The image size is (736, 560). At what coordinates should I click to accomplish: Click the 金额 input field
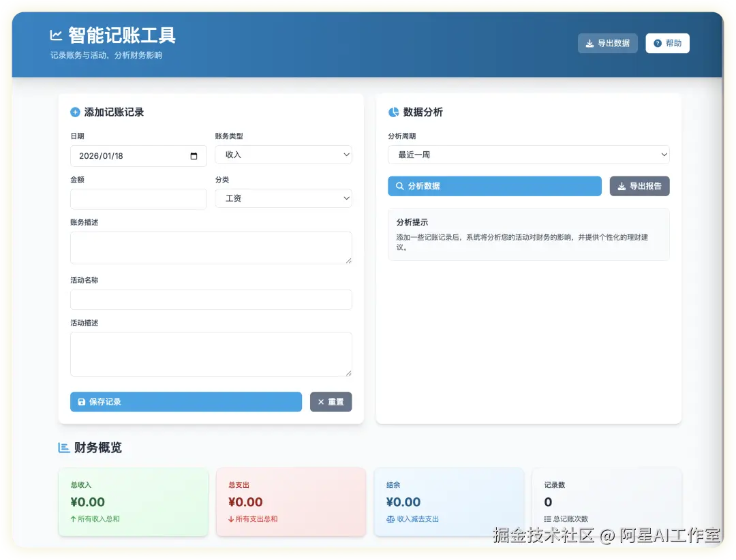138,199
